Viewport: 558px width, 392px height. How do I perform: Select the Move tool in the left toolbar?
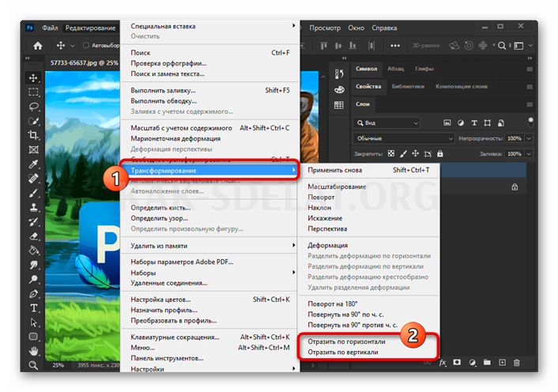33,78
